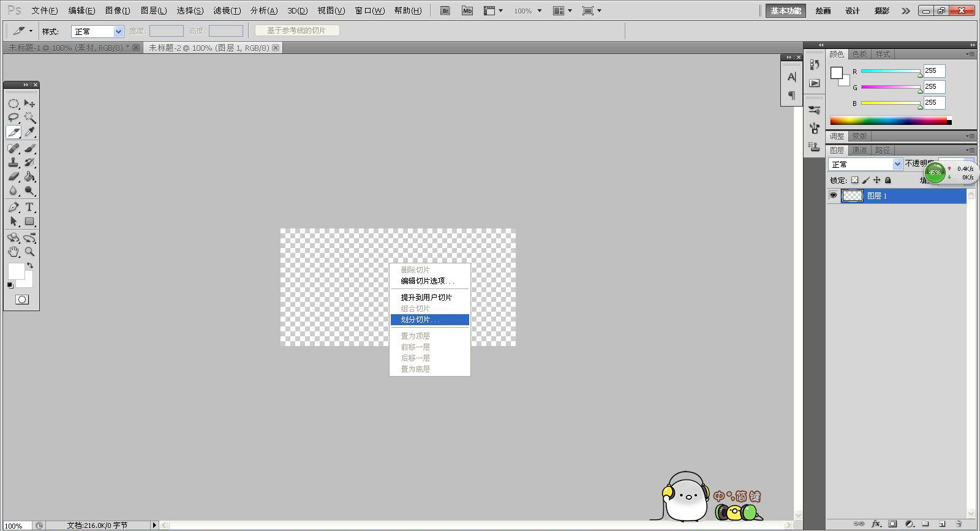Select the Paint Bucket tool
The height and width of the screenshot is (531, 980).
coord(29,176)
